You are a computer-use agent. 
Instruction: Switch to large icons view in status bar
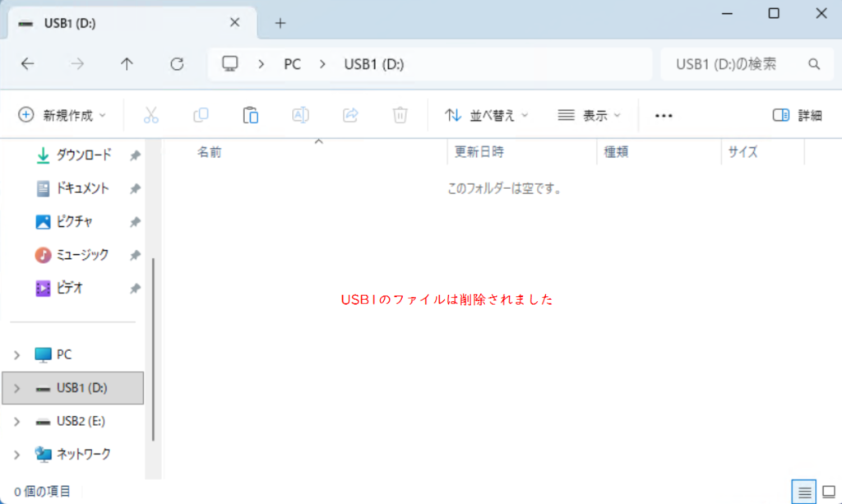[x=828, y=492]
